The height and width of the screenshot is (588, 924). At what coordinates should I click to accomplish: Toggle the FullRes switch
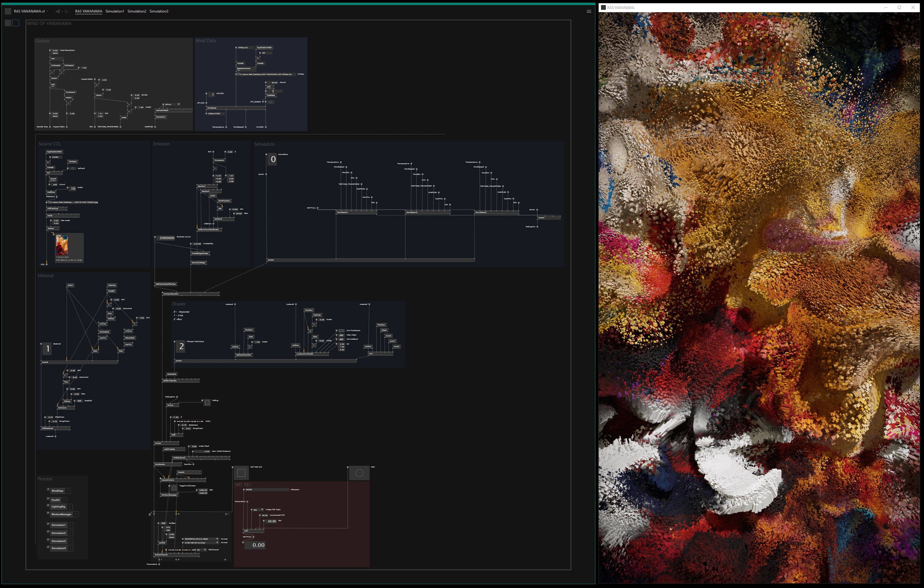pyautogui.click(x=164, y=523)
